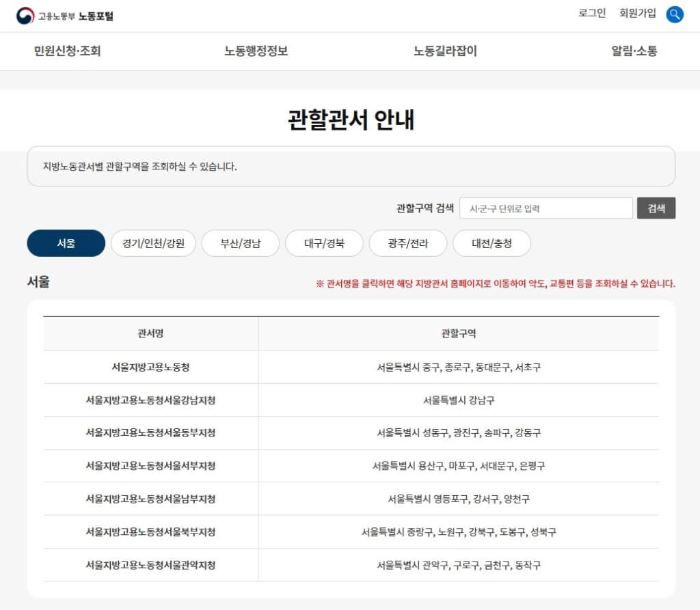Open the 노동길라잡이 menu
The height and width of the screenshot is (610, 700).
coord(445,51)
